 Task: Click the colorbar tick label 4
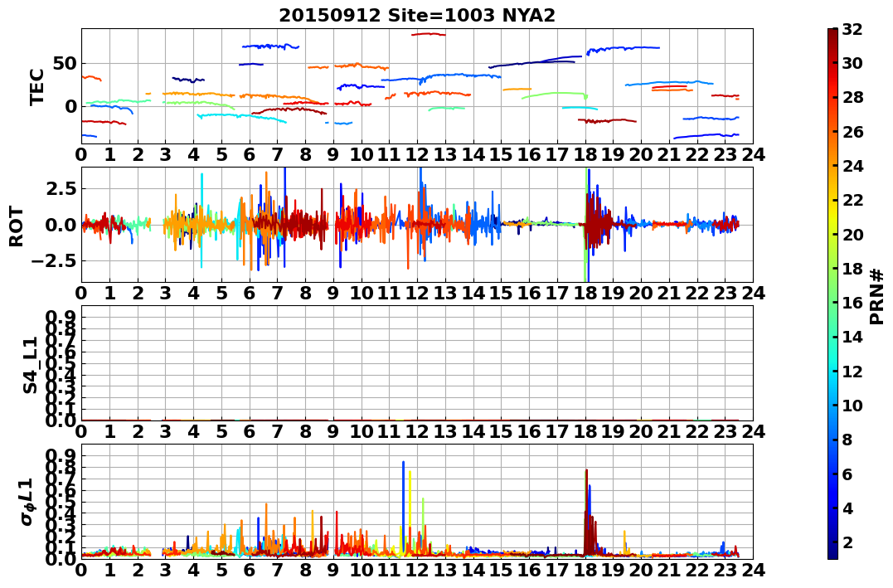click(x=847, y=508)
